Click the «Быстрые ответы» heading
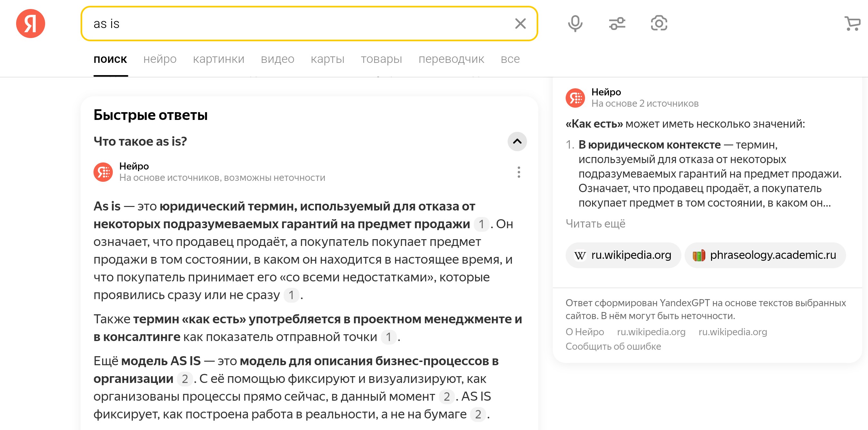The width and height of the screenshot is (868, 430). (150, 115)
